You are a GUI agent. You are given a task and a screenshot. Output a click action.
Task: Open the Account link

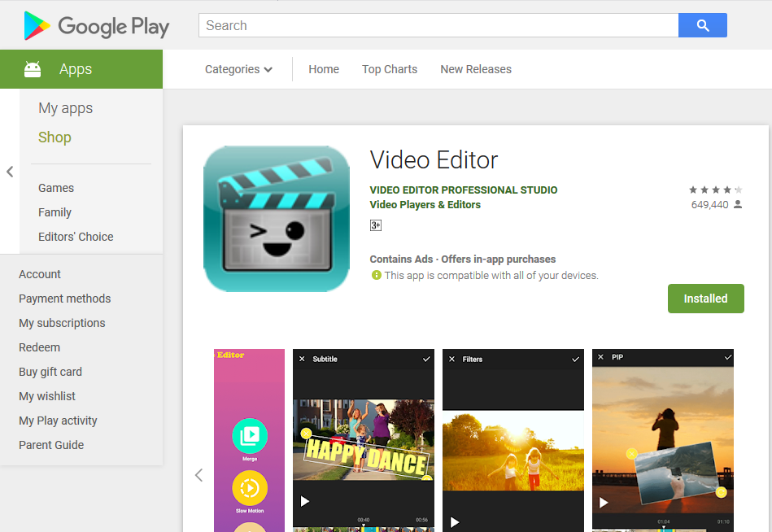[40, 274]
